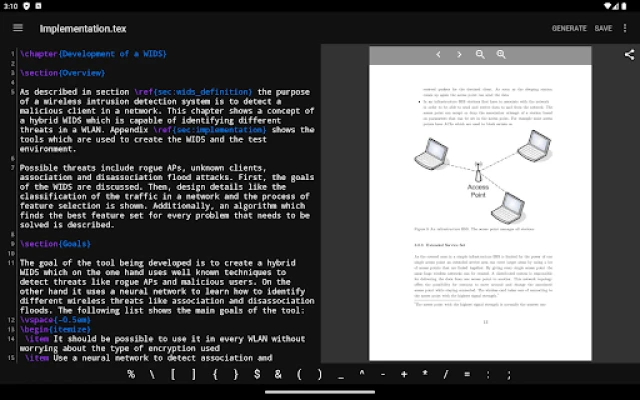This screenshot has width=640, height=400.
Task: Insert a backslash from symbol bar
Action: [152, 374]
